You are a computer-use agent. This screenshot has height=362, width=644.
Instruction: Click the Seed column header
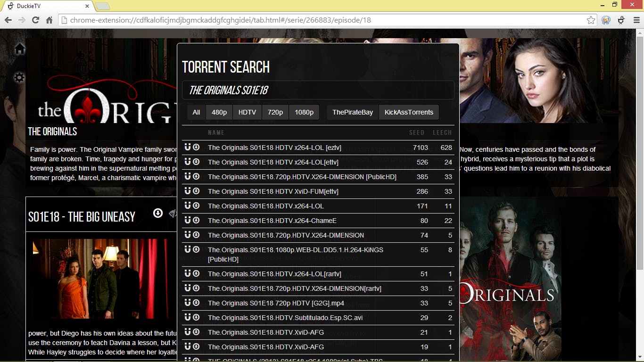pos(417,132)
